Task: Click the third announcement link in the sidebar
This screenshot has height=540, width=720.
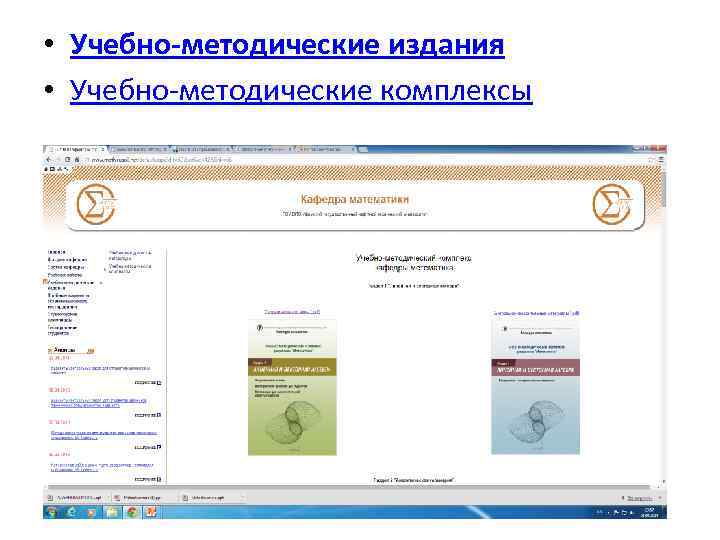Action: [x=103, y=435]
